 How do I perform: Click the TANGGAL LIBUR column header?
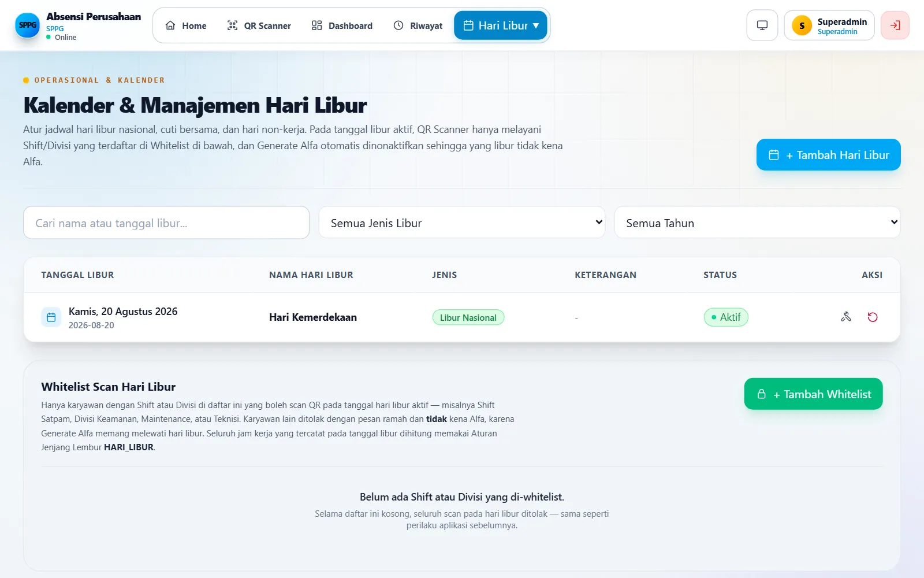77,275
